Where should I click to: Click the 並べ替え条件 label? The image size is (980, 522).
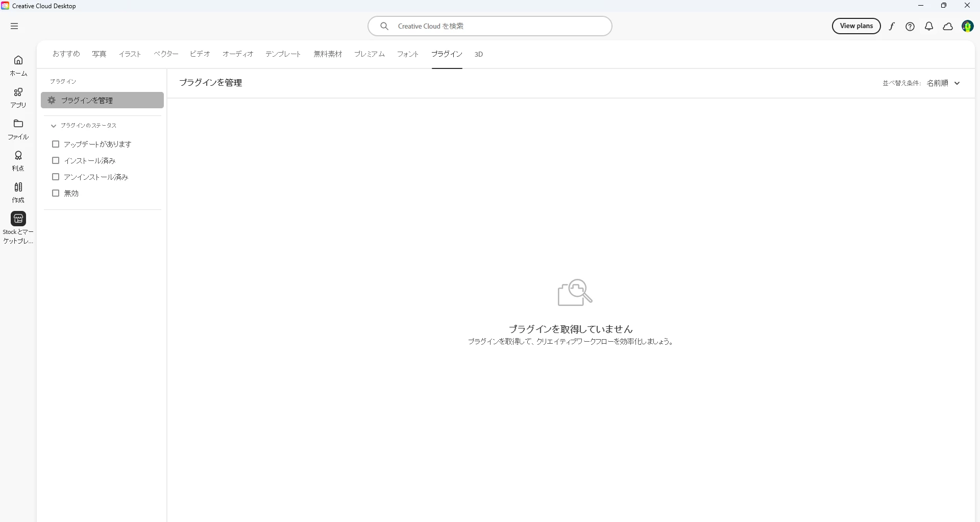[901, 83]
